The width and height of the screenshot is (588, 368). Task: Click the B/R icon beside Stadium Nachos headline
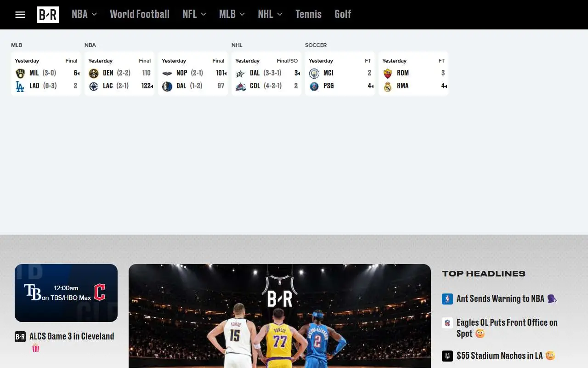coord(447,356)
